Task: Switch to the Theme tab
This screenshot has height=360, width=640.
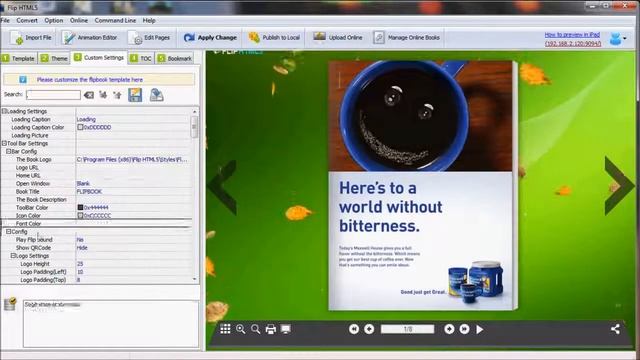Action: point(54,58)
